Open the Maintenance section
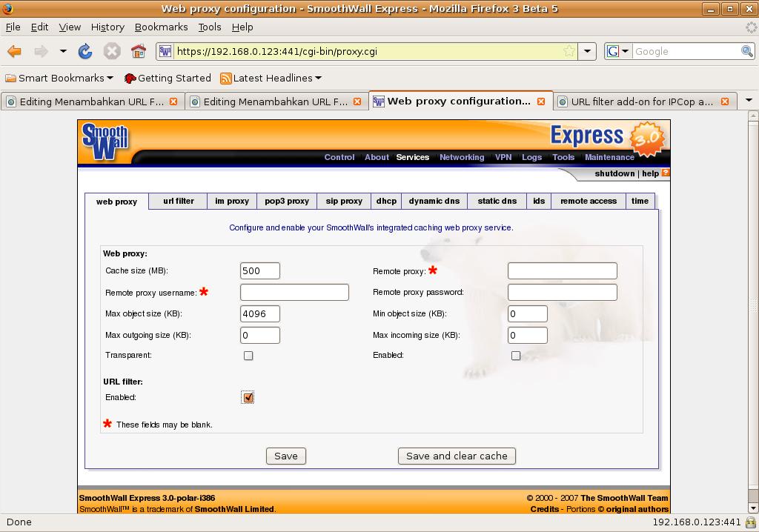Screen dimensions: 759x532 609,157
